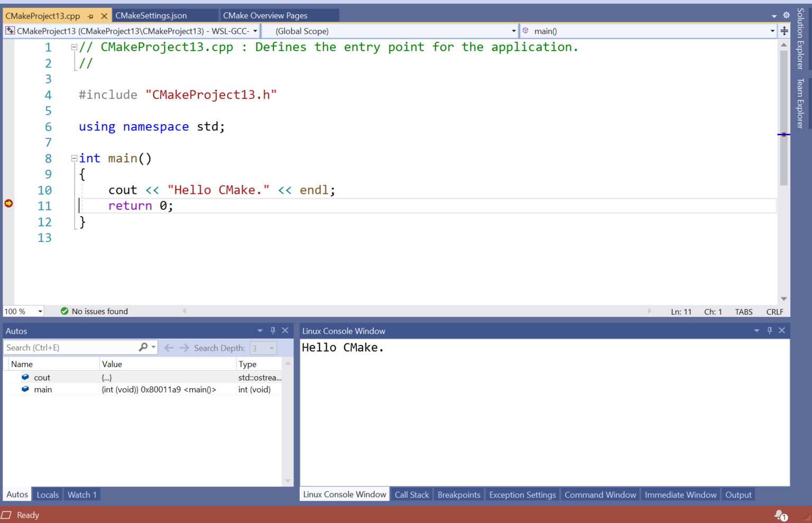The width and height of the screenshot is (812, 523).
Task: Click the split editor window icon
Action: 784,31
